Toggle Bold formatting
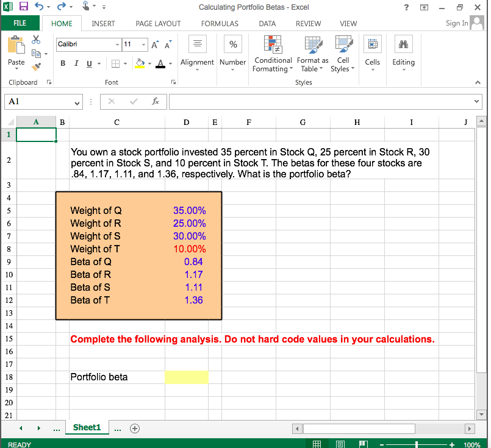 63,63
